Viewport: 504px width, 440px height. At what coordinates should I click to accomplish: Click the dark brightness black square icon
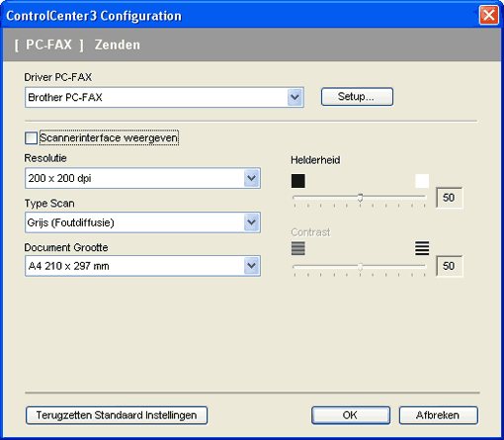[298, 181]
